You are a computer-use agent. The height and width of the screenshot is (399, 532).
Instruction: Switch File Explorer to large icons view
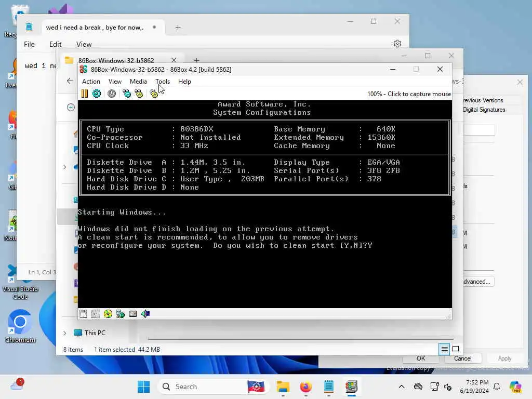pyautogui.click(x=456, y=349)
